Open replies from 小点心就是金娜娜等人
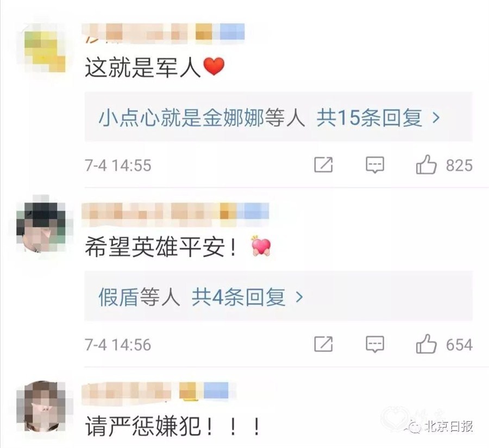This screenshot has height=448, width=489. point(202,118)
